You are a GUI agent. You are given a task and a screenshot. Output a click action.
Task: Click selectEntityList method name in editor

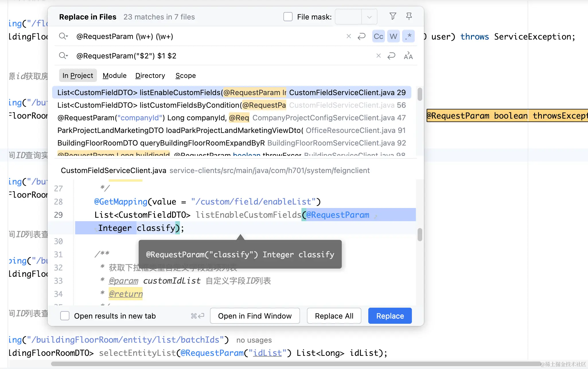(137, 353)
